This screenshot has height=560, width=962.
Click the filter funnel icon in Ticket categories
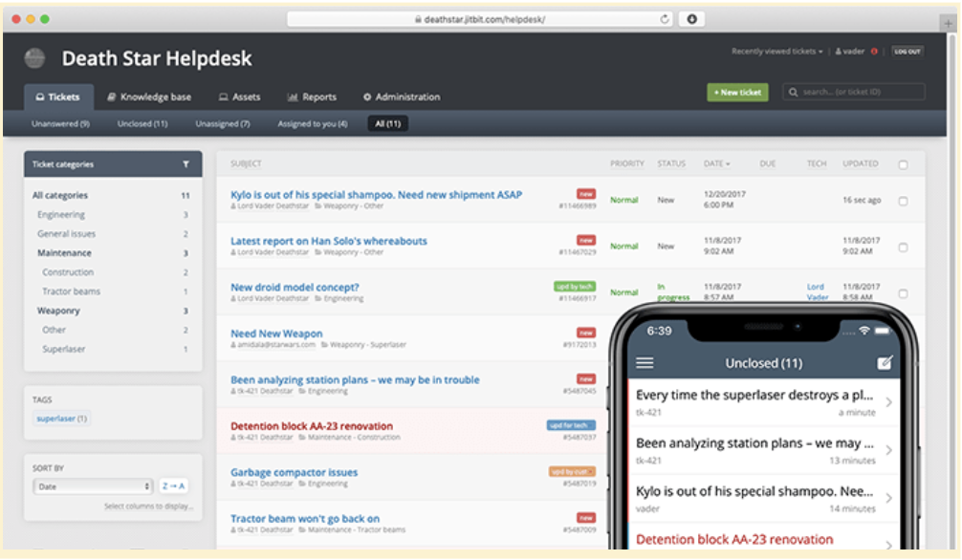coord(186,163)
